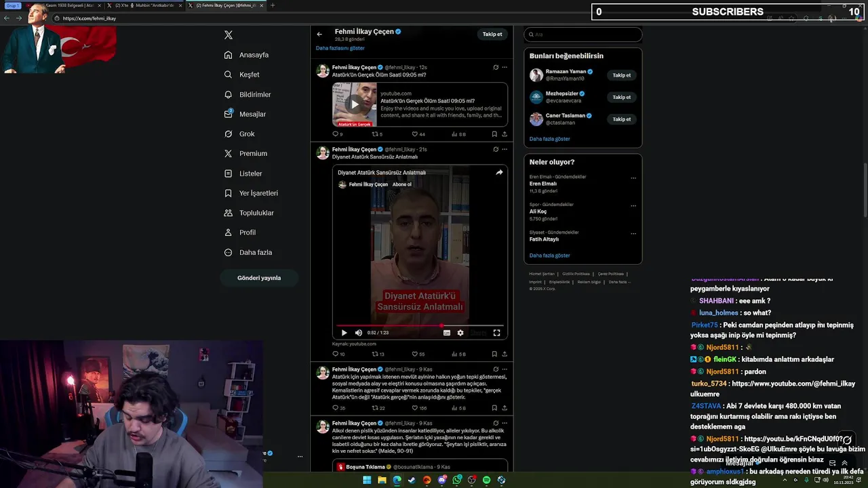Viewport: 868px width, 488px height.
Task: Open more options on the 12s post
Action: click(x=505, y=67)
